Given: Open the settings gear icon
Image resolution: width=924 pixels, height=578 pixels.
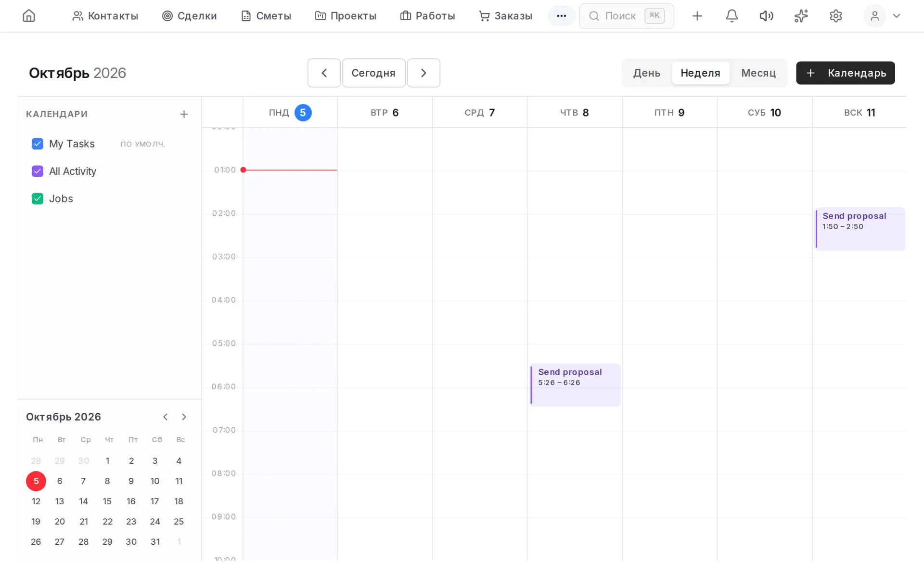Looking at the screenshot, I should click(835, 16).
